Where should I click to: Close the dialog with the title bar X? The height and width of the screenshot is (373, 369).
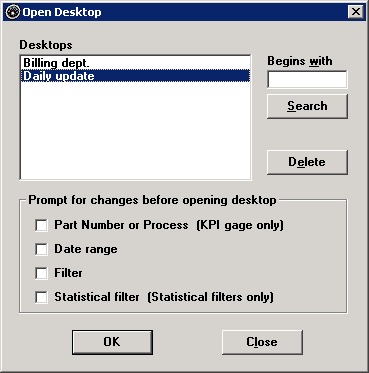[x=356, y=12]
